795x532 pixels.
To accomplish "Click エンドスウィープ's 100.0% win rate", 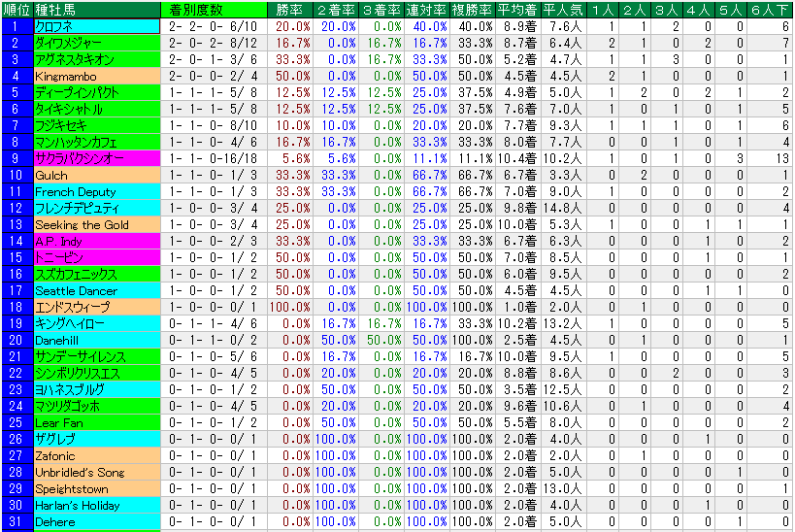I will coord(290,307).
